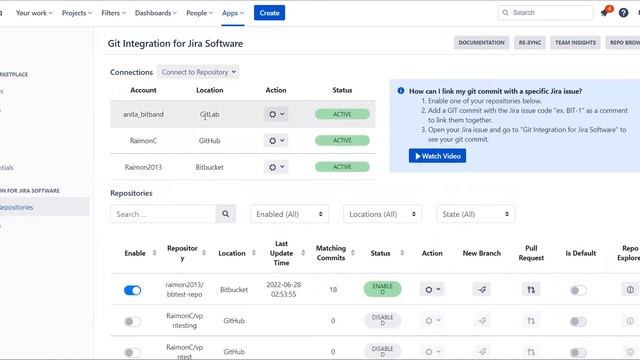The height and width of the screenshot is (360, 640).
Task: Open action gear menu for bbtest-repo
Action: [432, 289]
